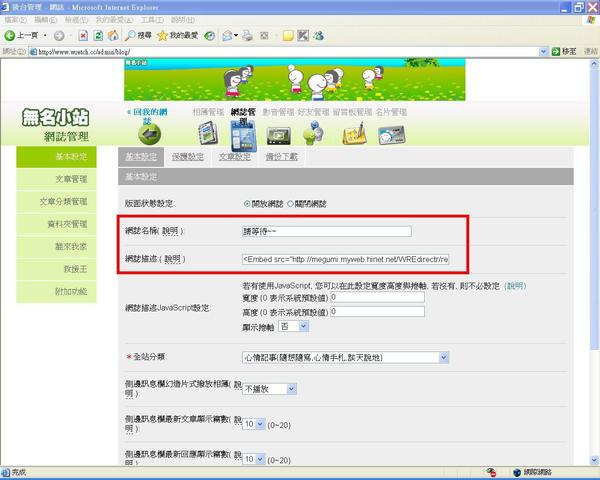
Task: Refresh the page using the green arrows icon
Action: click(98, 36)
